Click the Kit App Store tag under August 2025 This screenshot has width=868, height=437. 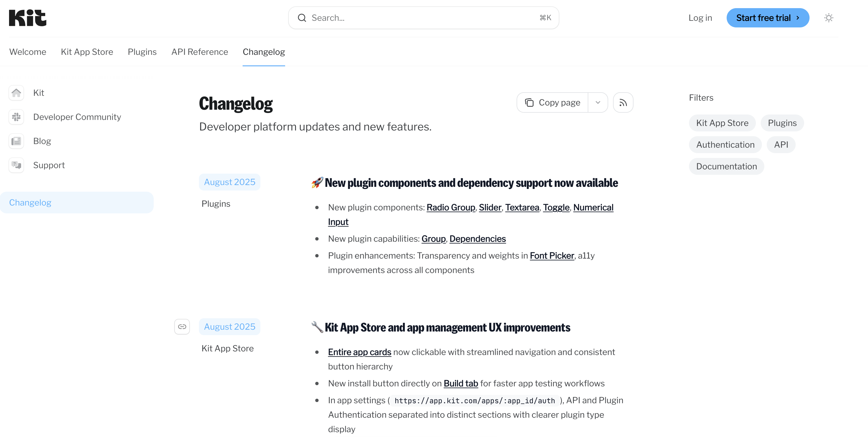(228, 348)
